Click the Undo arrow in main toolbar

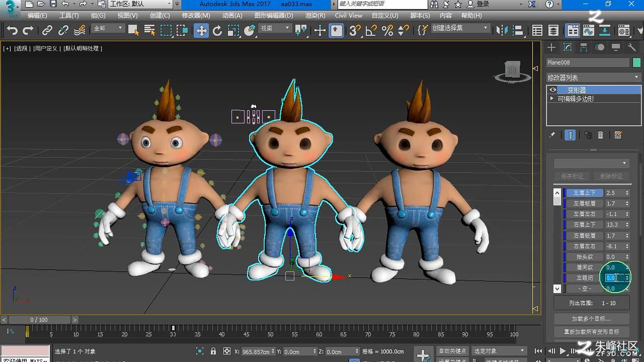(x=12, y=30)
